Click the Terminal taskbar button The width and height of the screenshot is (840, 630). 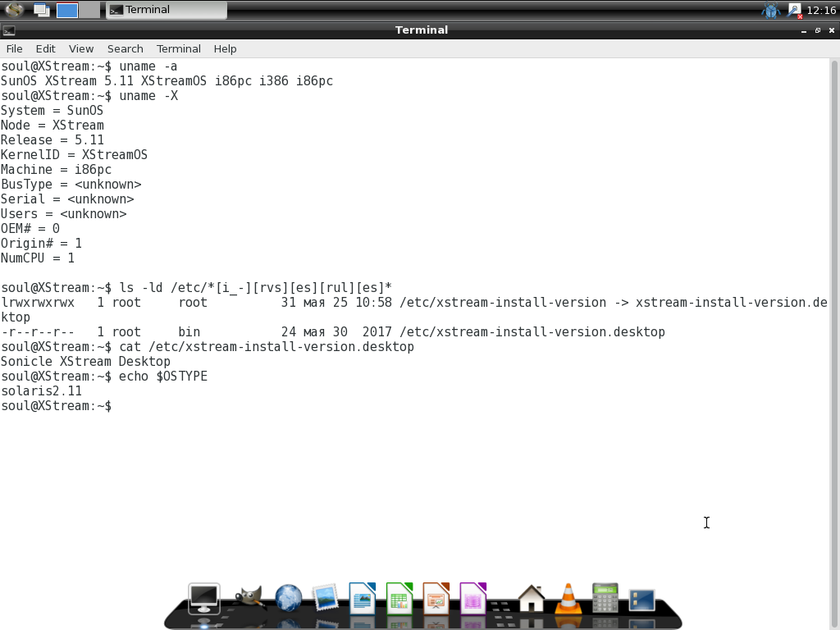coord(167,10)
